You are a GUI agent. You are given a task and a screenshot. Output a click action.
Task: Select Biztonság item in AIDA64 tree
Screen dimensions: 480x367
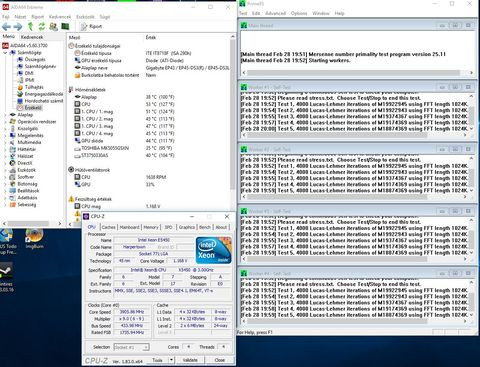(27, 184)
